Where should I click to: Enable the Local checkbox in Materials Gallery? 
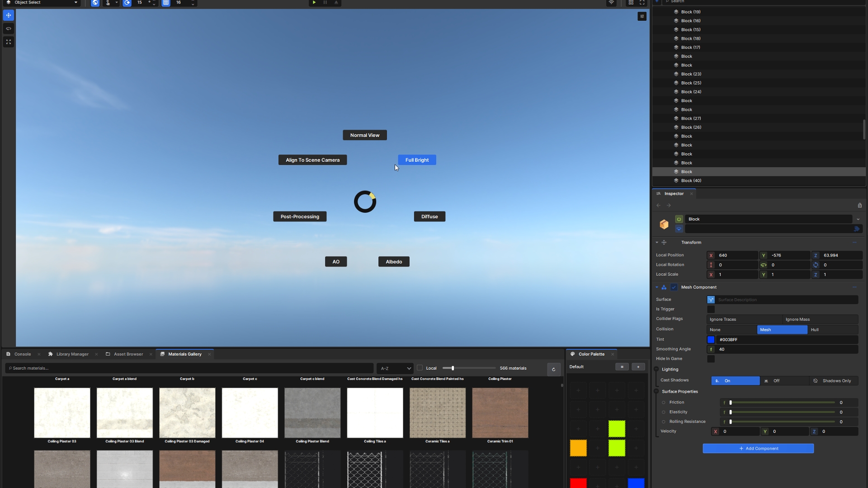[x=420, y=368]
